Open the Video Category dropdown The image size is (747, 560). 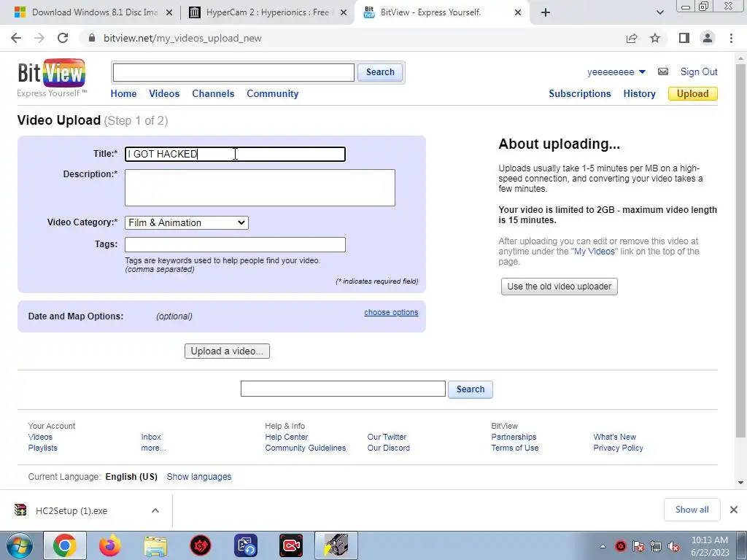[187, 222]
